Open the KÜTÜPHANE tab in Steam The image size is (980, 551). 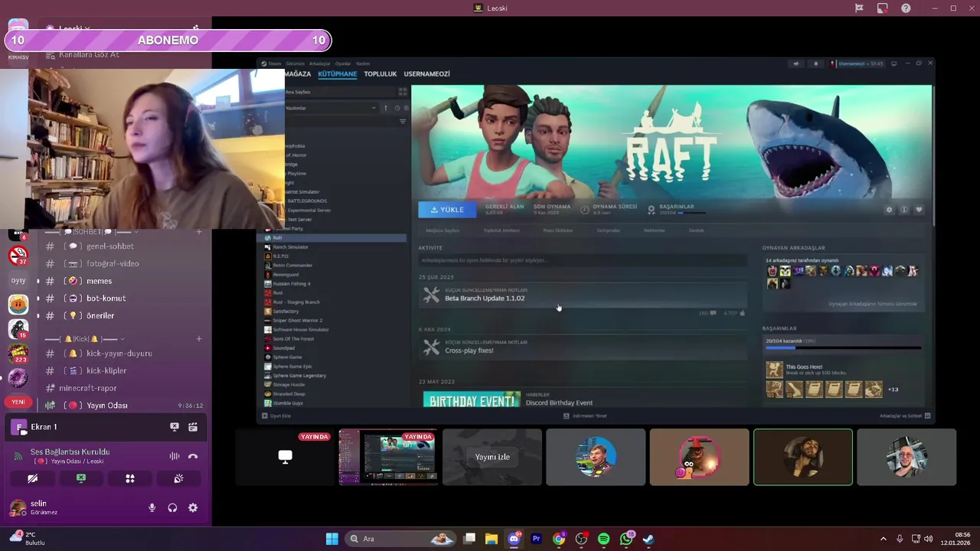(x=338, y=74)
